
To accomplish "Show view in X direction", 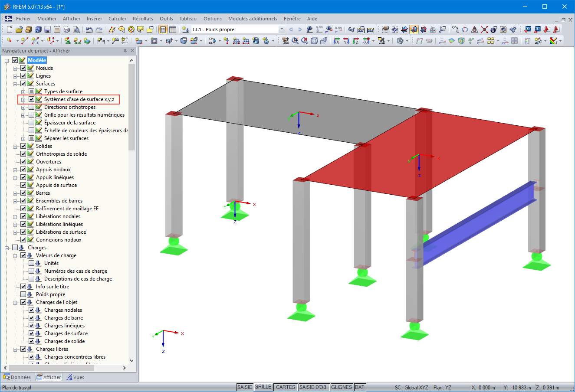I will point(337,41).
